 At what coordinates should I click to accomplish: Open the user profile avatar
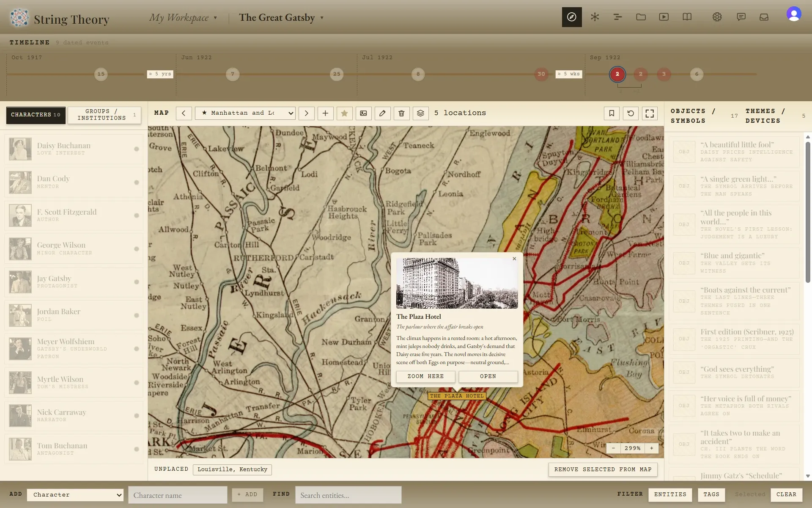coord(794,14)
